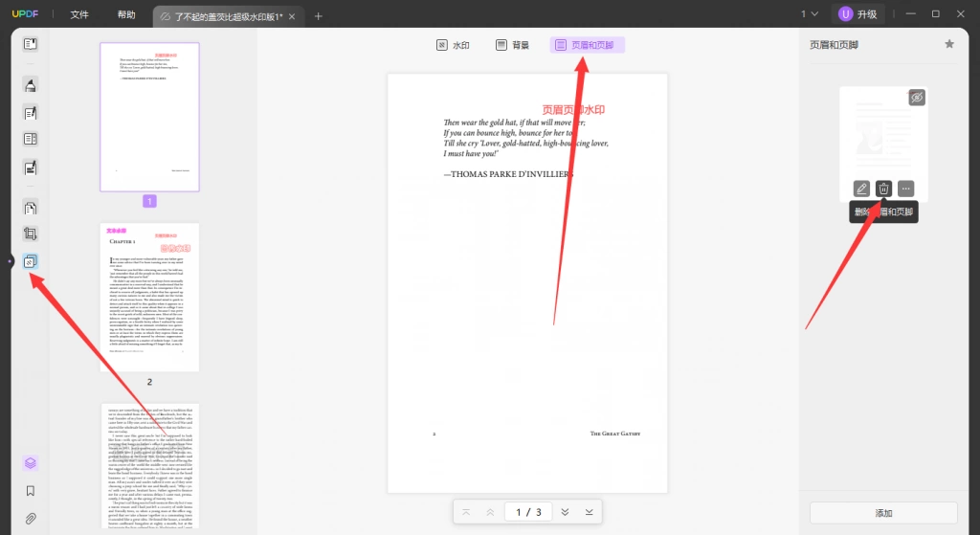Screen dimensions: 980x535
Task: Open more options for the template
Action: coord(905,189)
